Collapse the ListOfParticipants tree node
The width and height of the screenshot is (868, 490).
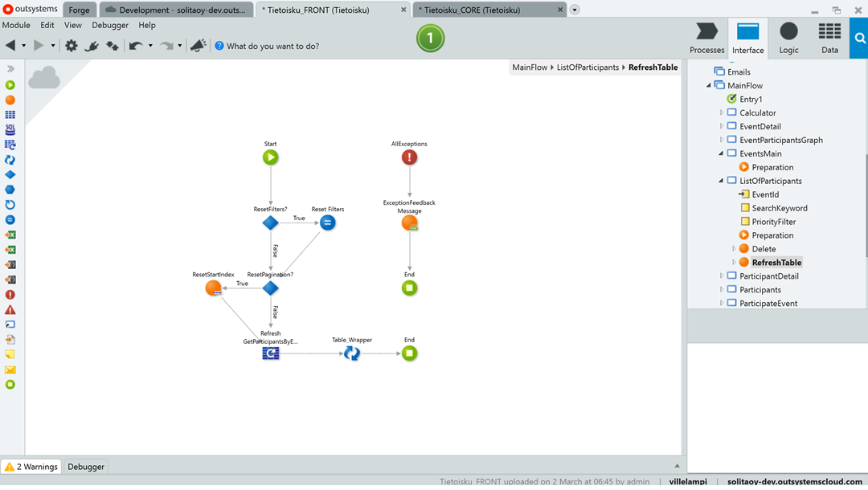click(x=721, y=181)
